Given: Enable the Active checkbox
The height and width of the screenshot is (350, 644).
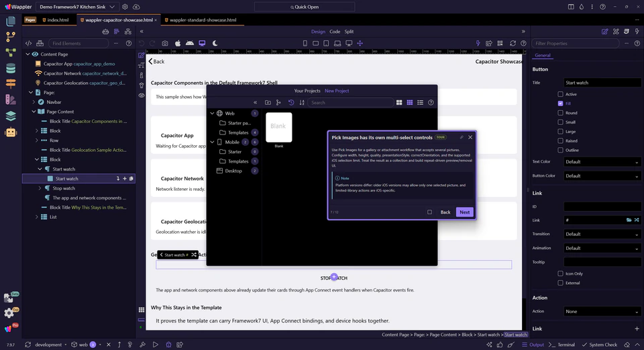Looking at the screenshot, I should click(560, 94).
